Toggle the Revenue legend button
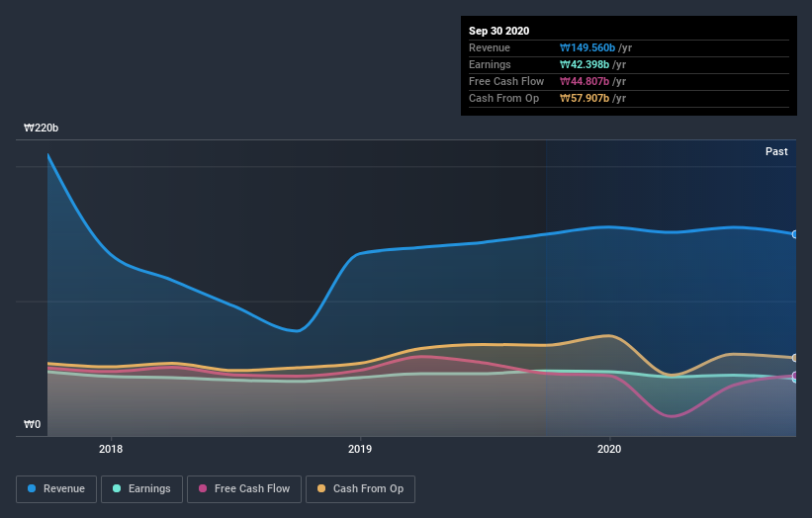812x518 pixels. [56, 489]
